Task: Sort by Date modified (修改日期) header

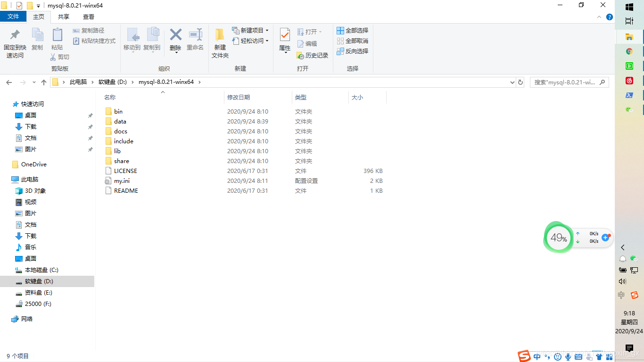Action: point(239,98)
